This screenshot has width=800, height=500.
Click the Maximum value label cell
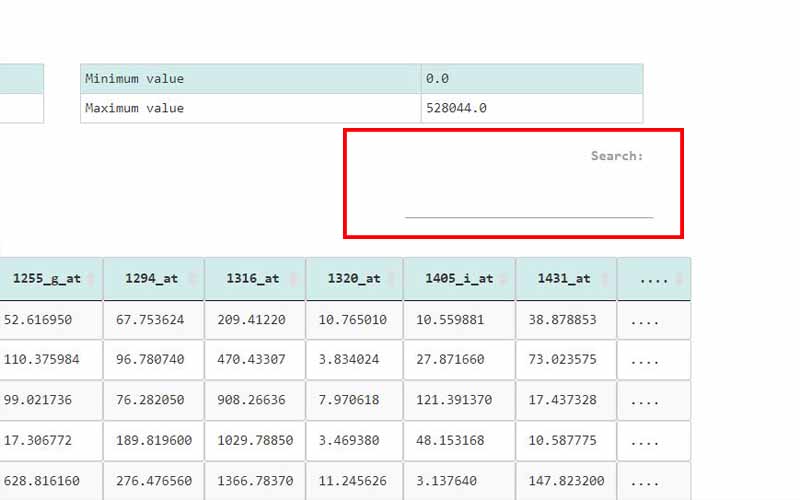250,108
